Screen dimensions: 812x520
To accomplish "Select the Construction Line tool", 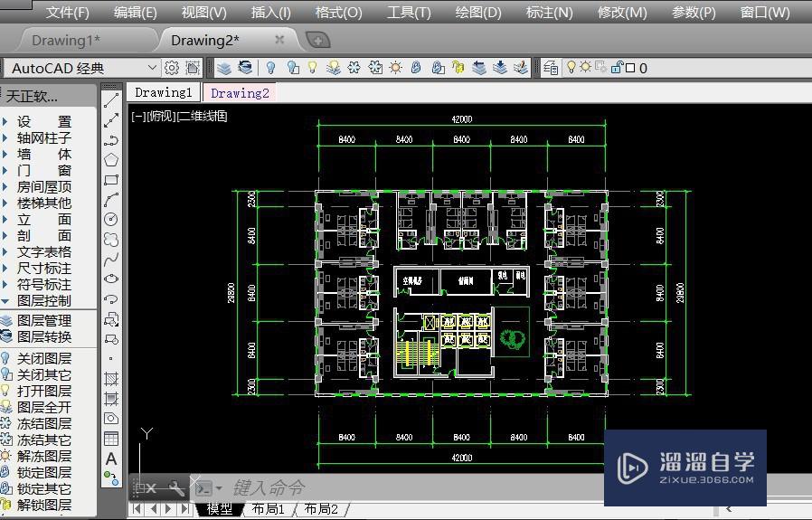I will pyautogui.click(x=111, y=120).
